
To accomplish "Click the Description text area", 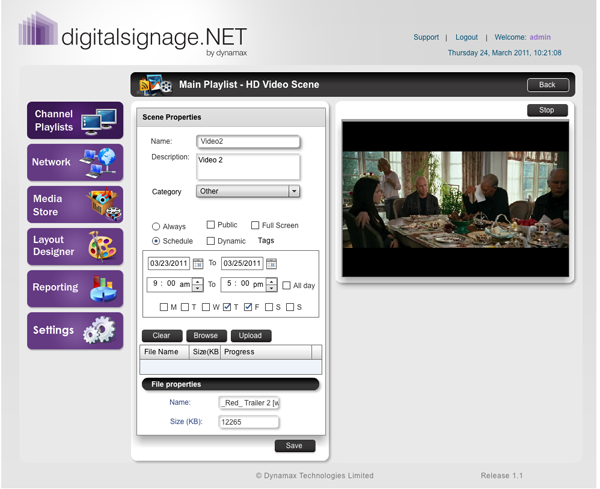I will (248, 167).
